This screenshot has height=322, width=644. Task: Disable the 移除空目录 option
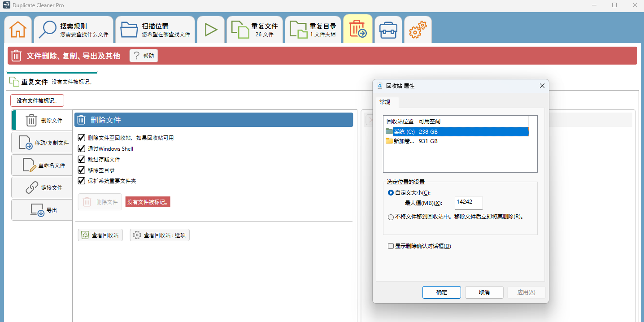(x=81, y=170)
